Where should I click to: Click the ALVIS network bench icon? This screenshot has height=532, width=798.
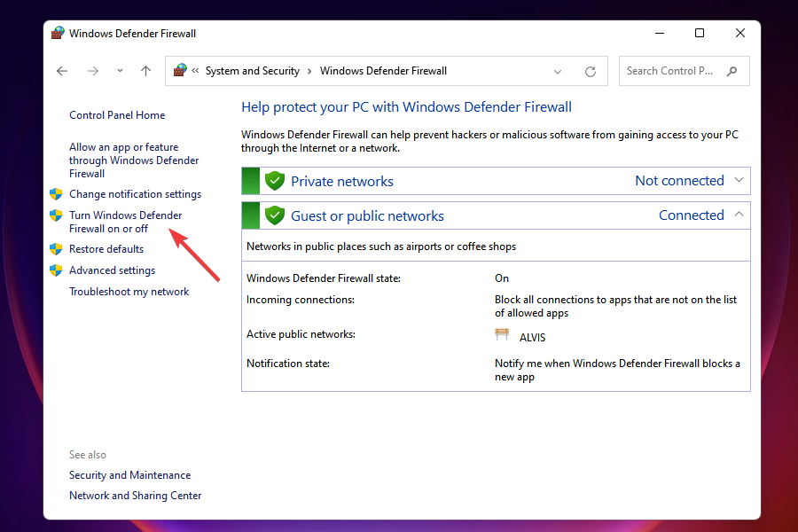point(502,334)
